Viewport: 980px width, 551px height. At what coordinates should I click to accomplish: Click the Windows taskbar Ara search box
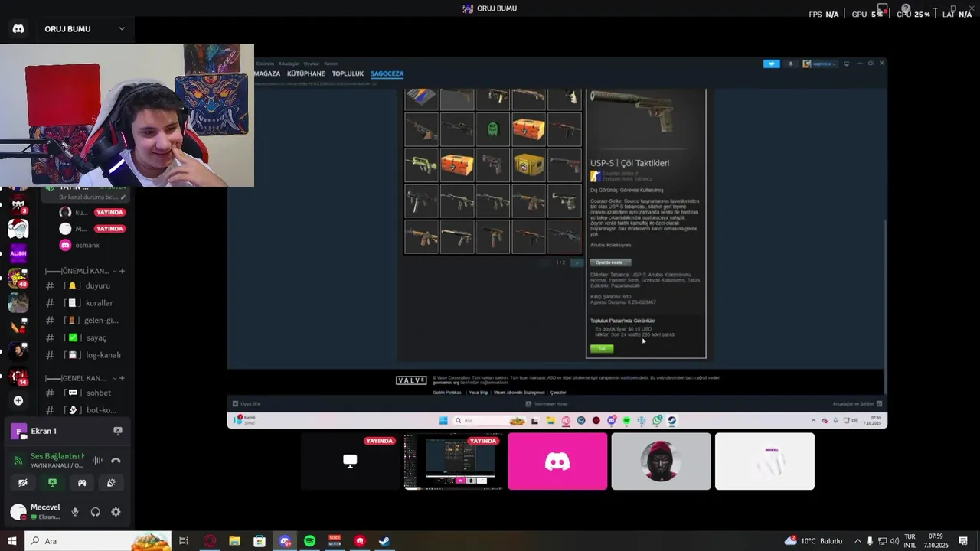coord(98,541)
